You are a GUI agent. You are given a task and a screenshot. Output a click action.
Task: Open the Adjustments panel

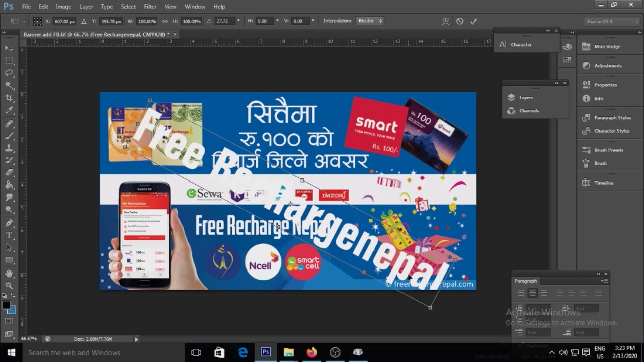click(x=607, y=66)
